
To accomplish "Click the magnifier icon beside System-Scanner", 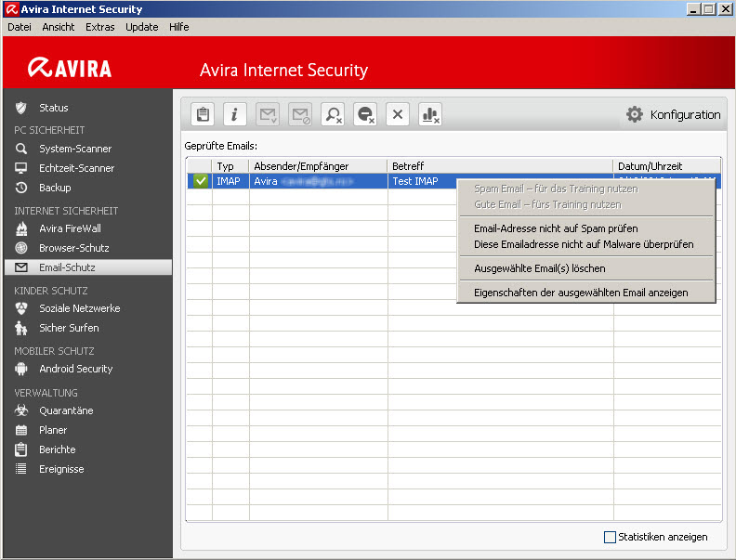I will (21, 149).
